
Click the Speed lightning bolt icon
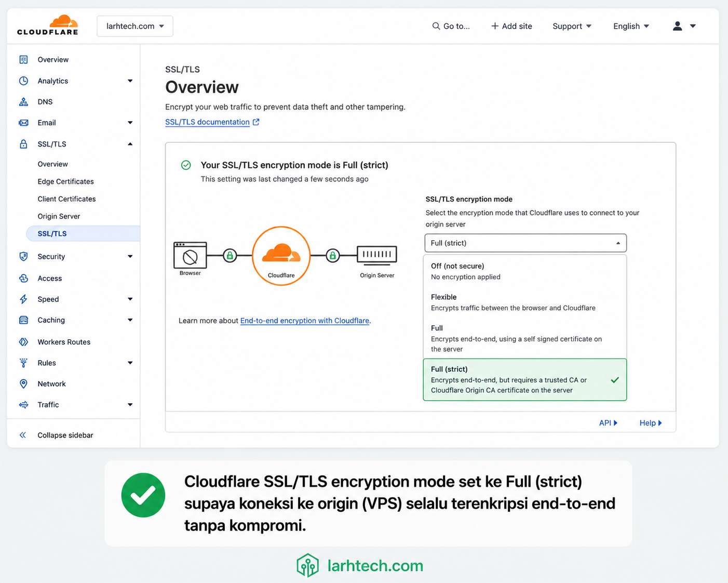tap(23, 299)
